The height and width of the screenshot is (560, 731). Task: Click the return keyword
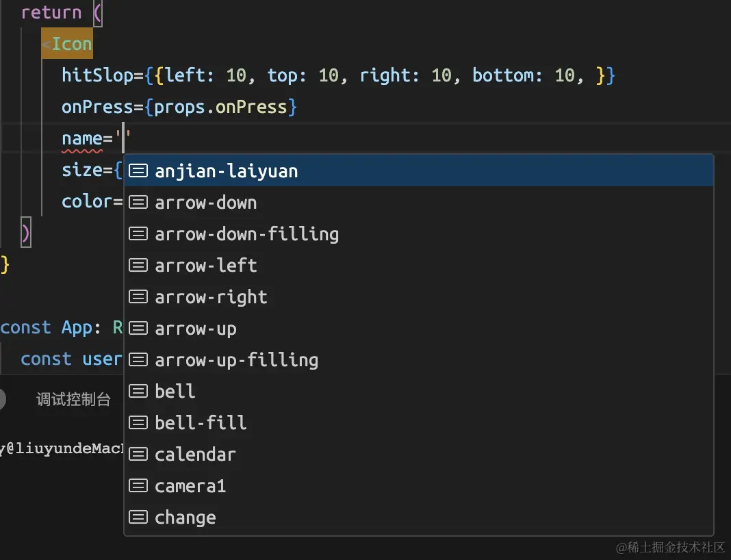click(51, 12)
